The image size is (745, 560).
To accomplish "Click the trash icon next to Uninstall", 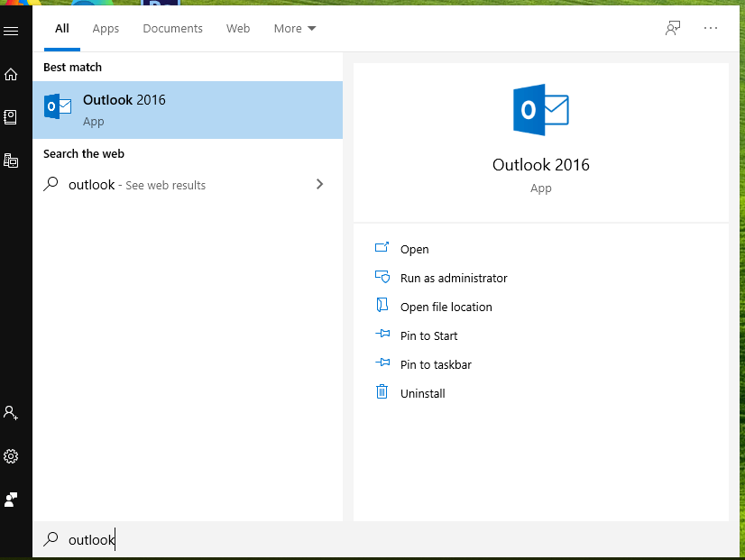I will tap(382, 391).
